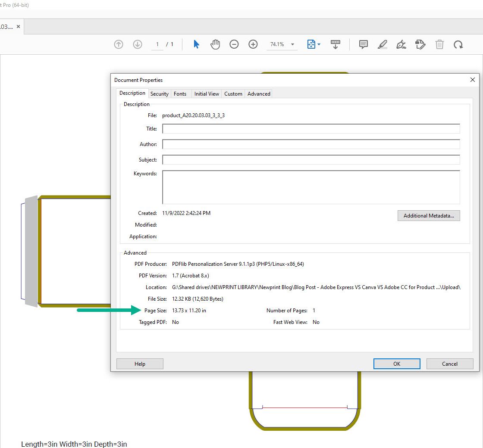Open the Fonts tab

(180, 93)
